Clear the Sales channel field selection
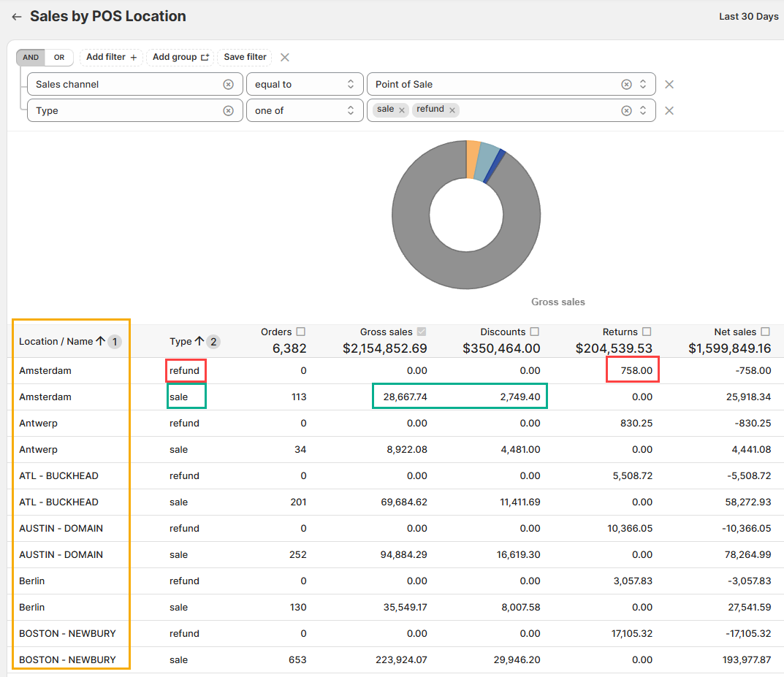The height and width of the screenshot is (677, 784). 228,85
